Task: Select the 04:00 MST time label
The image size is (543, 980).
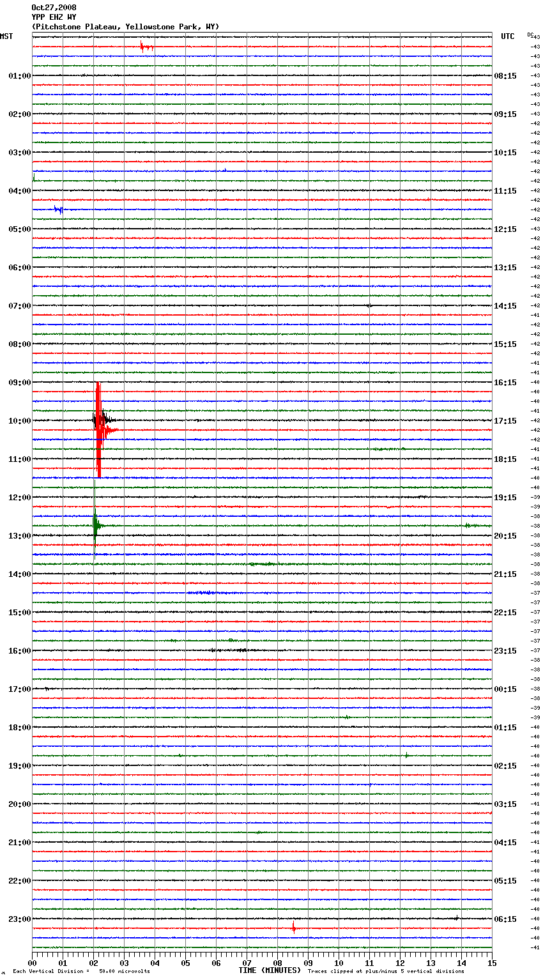Action: [20, 191]
